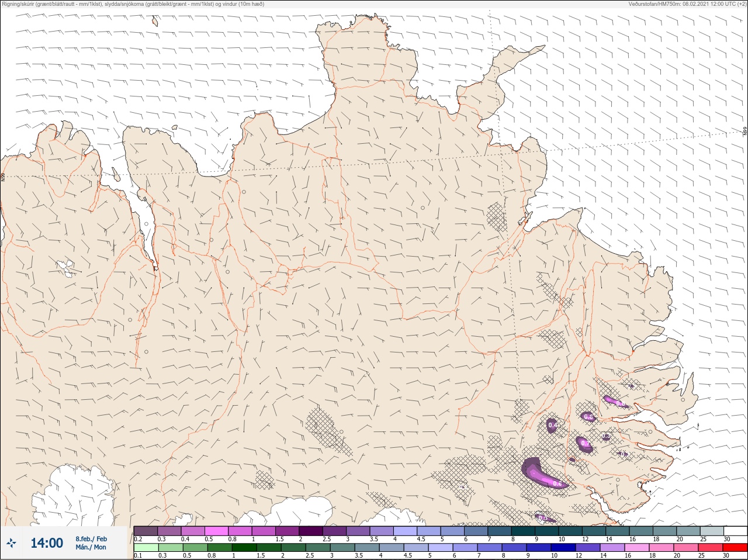Click the '0.7' precipitation value on the map
The image size is (748, 560).
[x=584, y=444]
